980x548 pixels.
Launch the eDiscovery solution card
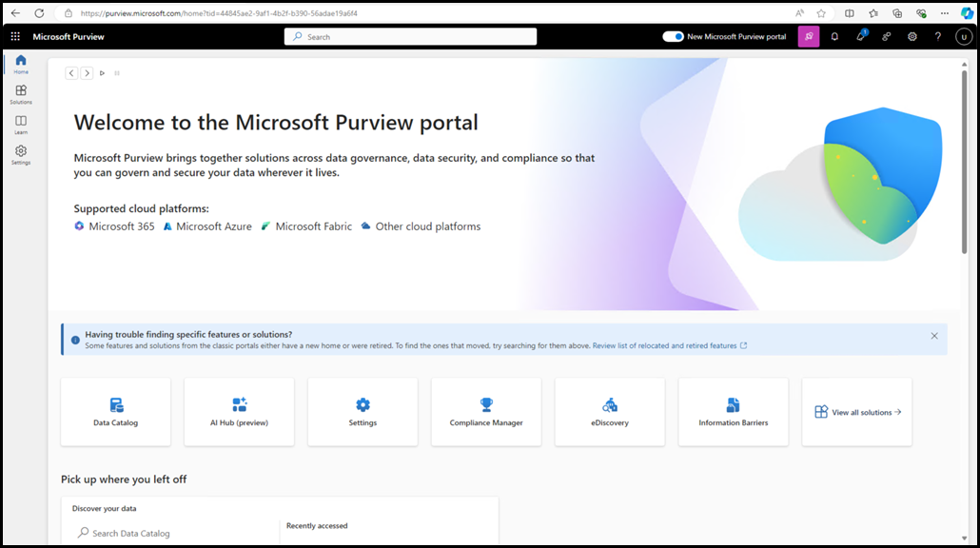(609, 412)
